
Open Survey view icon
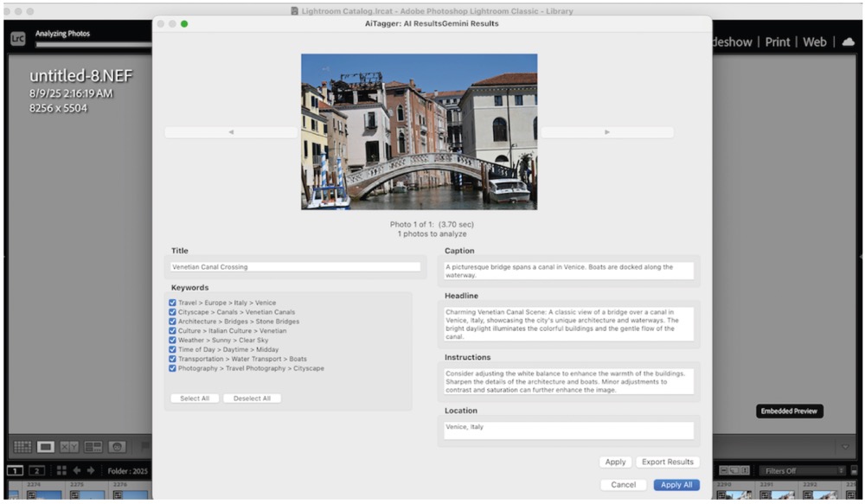(x=93, y=447)
